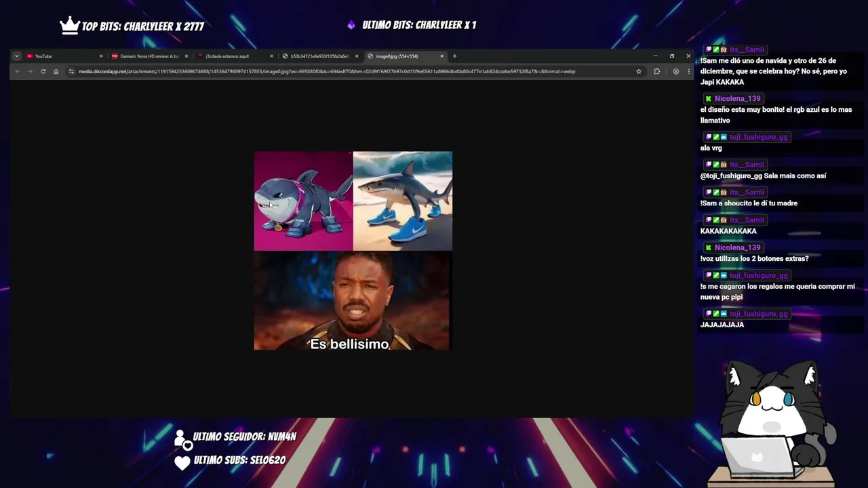
Task: Open a new browser tab with plus
Action: point(454,56)
